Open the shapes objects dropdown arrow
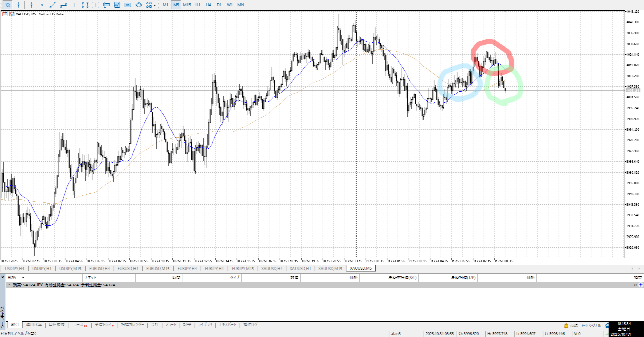This screenshot has width=644, height=337. pyautogui.click(x=155, y=5)
